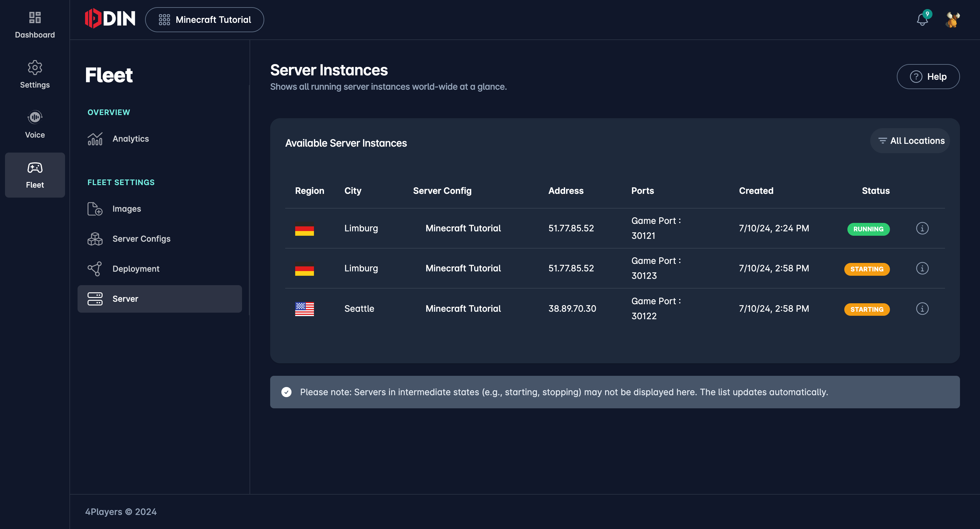Click the Server Config column header
Image resolution: width=980 pixels, height=529 pixels.
(x=442, y=190)
